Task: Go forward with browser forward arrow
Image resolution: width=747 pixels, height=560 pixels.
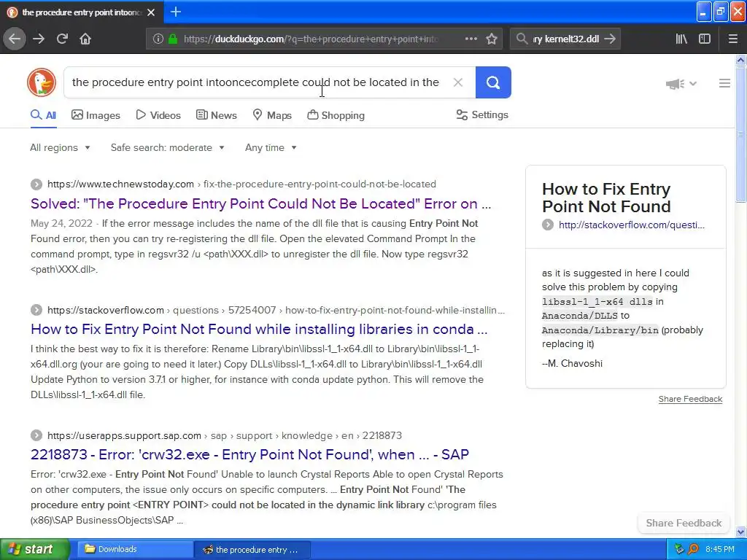Action: pyautogui.click(x=39, y=39)
